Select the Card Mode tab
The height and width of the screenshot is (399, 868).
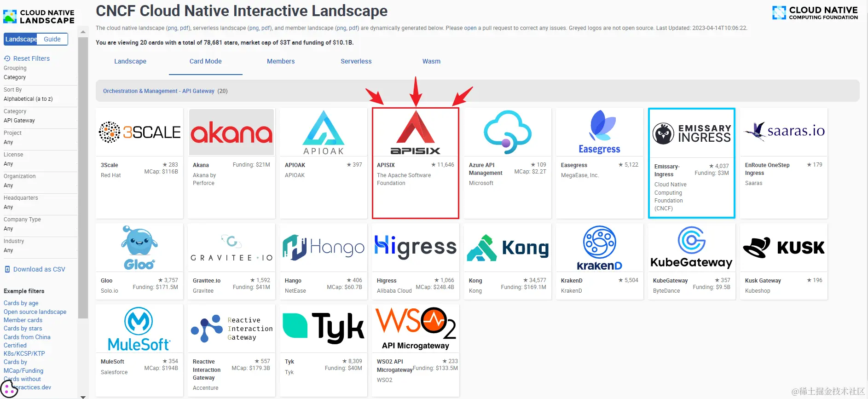click(x=206, y=61)
